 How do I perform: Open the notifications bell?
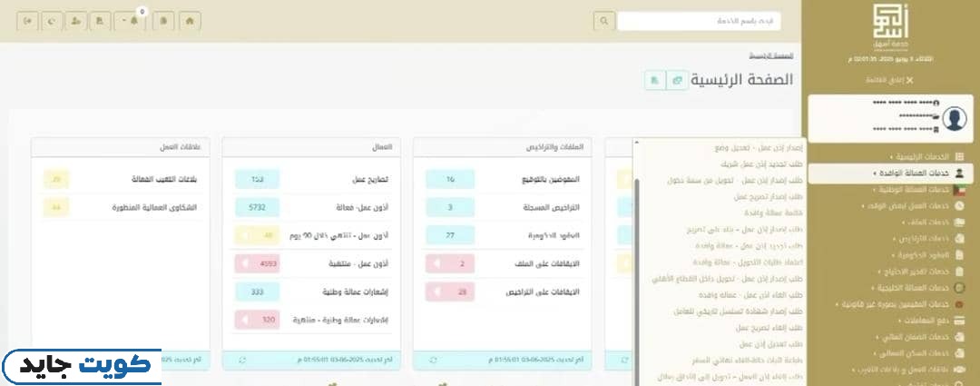point(133,19)
